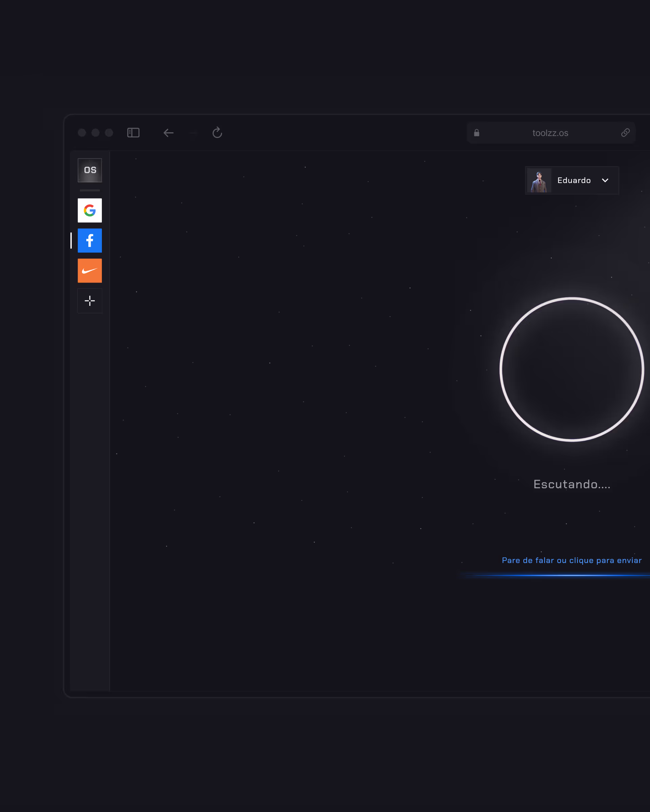Click Eduardo's avatar thumbnail

click(539, 180)
